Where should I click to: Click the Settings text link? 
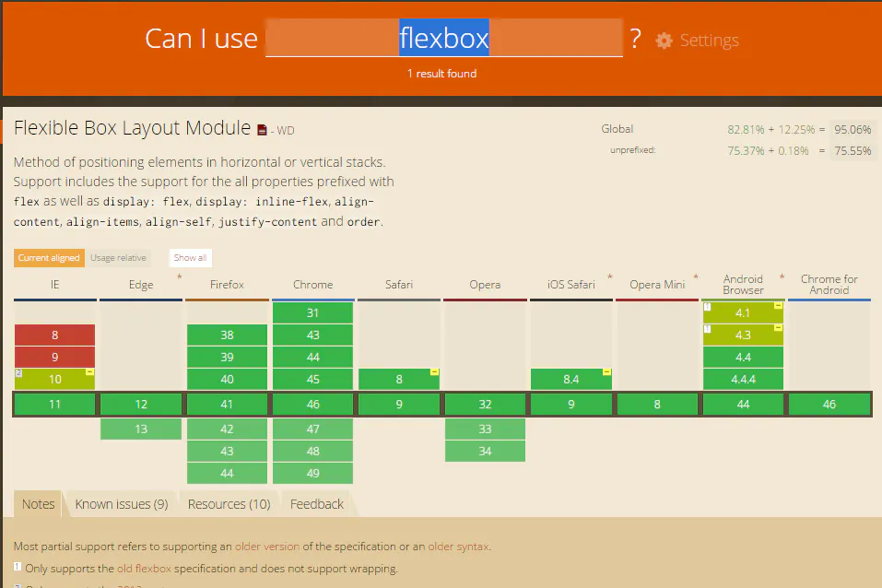pyautogui.click(x=710, y=41)
